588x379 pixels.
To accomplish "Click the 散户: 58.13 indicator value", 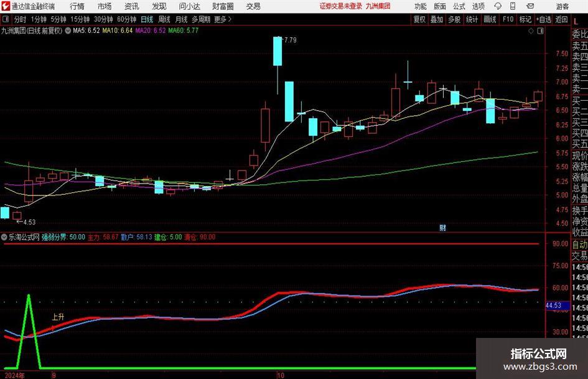I will tap(136, 237).
